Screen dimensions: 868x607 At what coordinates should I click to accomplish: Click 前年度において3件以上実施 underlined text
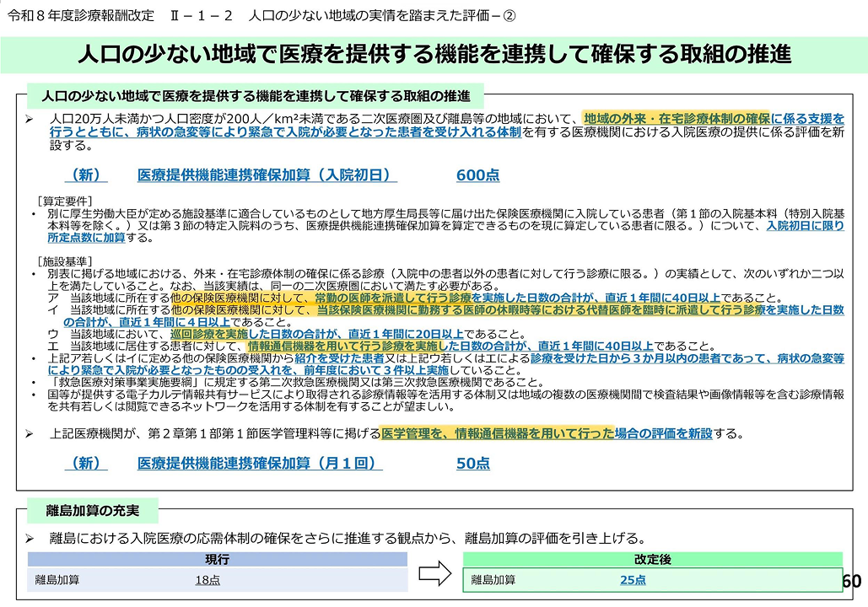point(376,370)
